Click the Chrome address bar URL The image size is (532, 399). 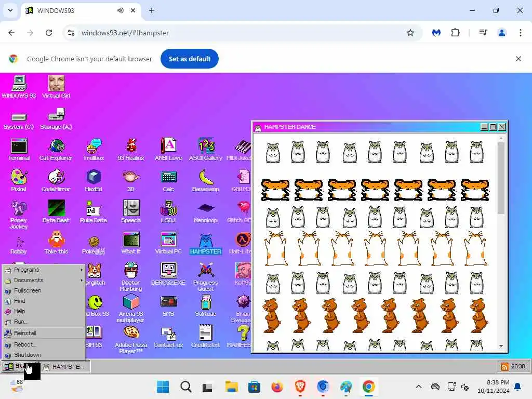[x=125, y=33]
